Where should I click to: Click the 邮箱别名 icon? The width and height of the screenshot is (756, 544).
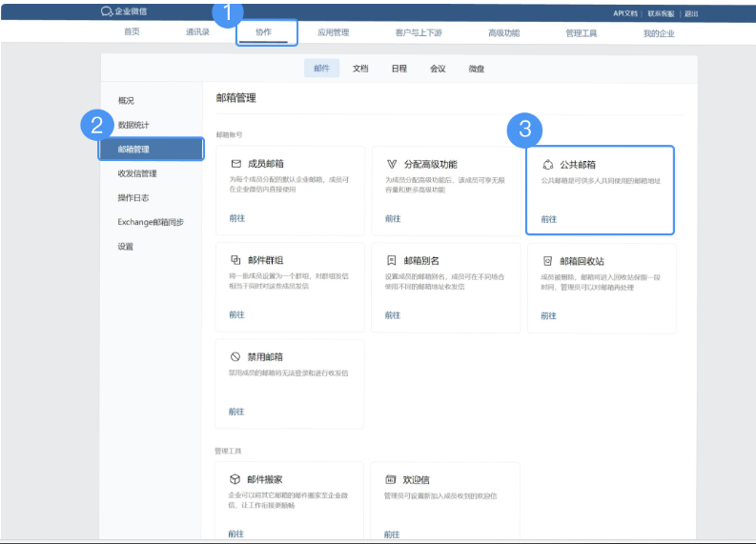(x=392, y=260)
